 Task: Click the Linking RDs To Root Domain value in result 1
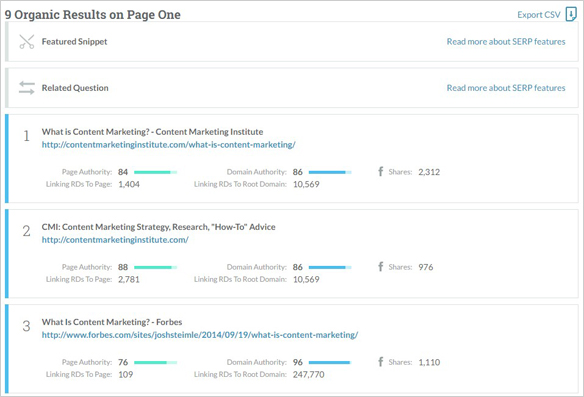pos(306,184)
